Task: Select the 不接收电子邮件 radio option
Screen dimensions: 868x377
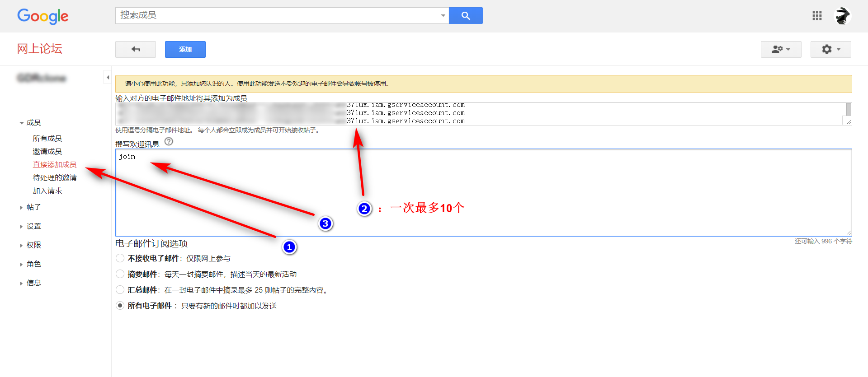Action: pos(120,258)
